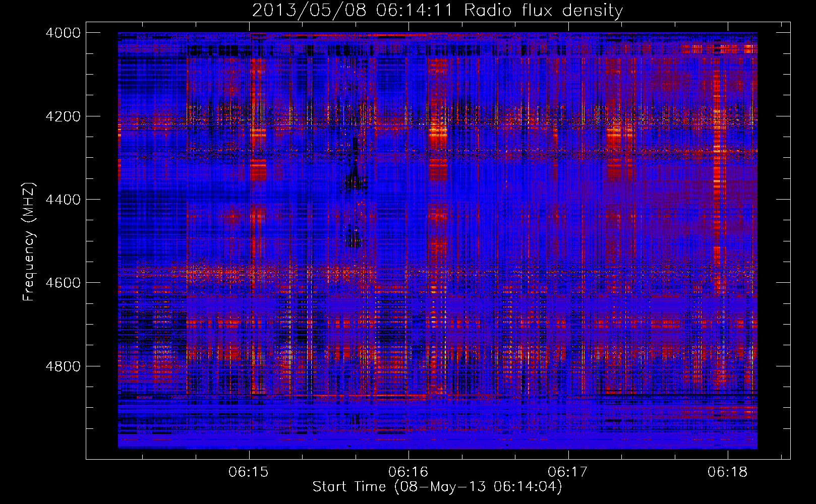The image size is (816, 504).
Task: Click the 4400 frequency axis label
Action: pos(63,200)
